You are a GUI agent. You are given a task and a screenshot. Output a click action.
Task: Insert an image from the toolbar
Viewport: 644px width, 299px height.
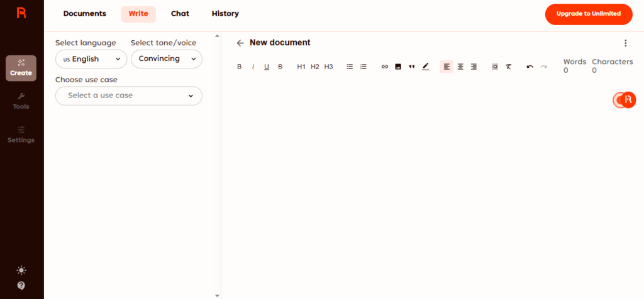(398, 67)
